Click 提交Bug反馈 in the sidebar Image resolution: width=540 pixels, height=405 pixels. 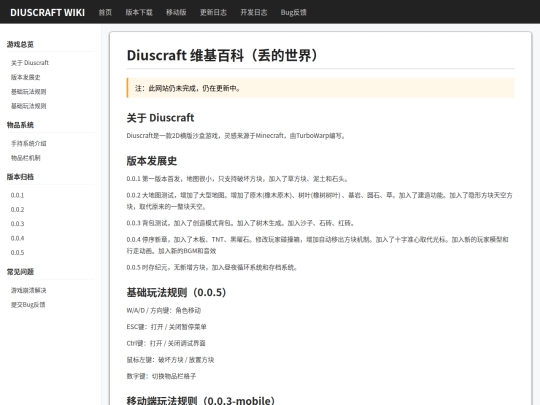click(28, 305)
